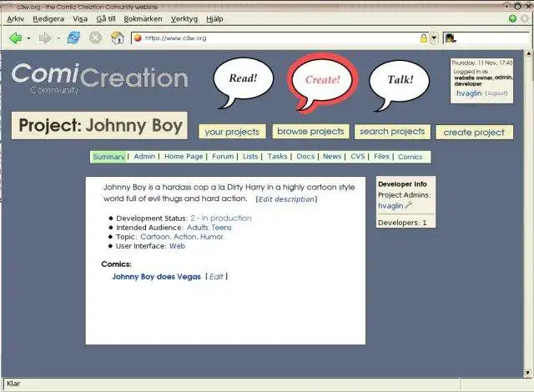
Task: Open the Back button history dropdown arrow
Action: coord(28,38)
